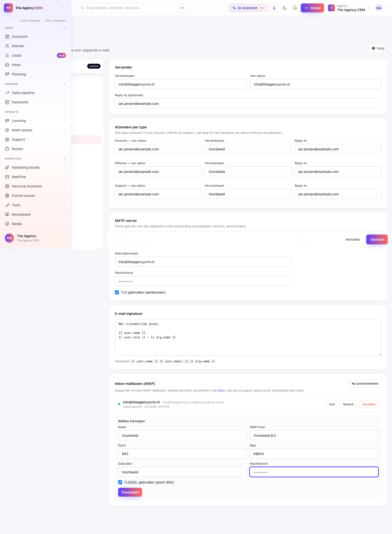The height and width of the screenshot is (534, 392).
Task: Focus the Van-adres input field
Action: point(316,84)
